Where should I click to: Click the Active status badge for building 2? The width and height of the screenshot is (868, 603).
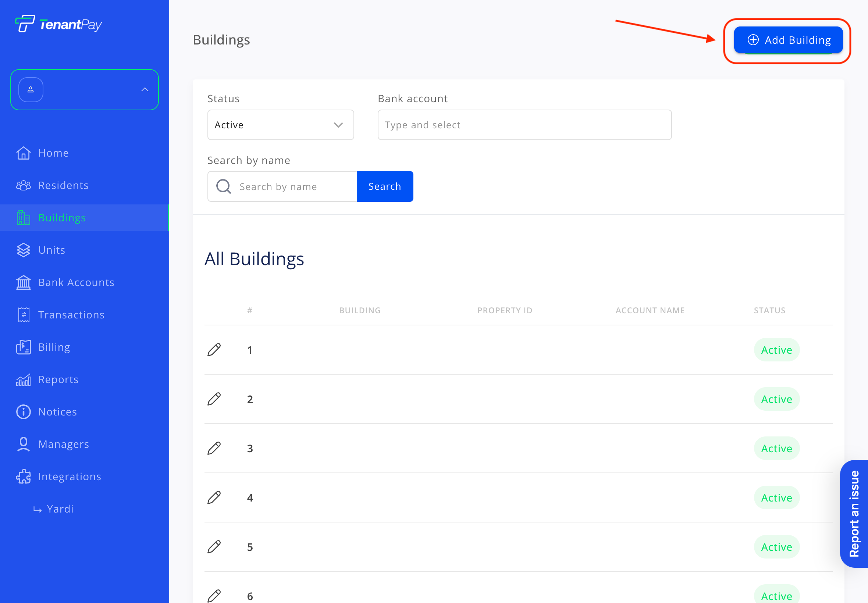[776, 399]
